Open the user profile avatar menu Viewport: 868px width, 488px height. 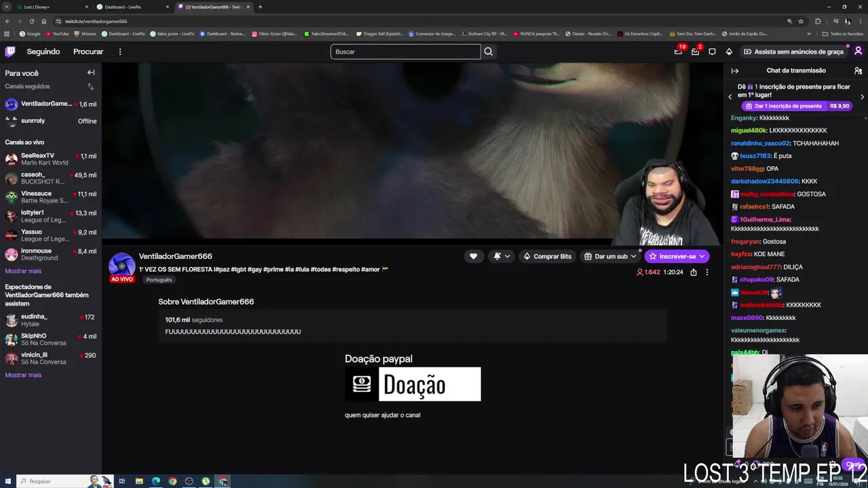[x=859, y=52]
